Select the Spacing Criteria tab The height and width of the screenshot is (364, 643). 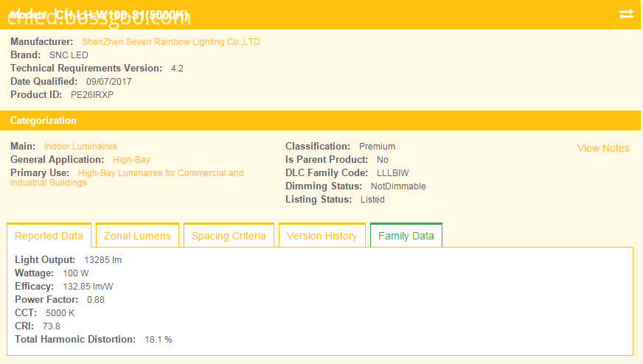tap(229, 236)
